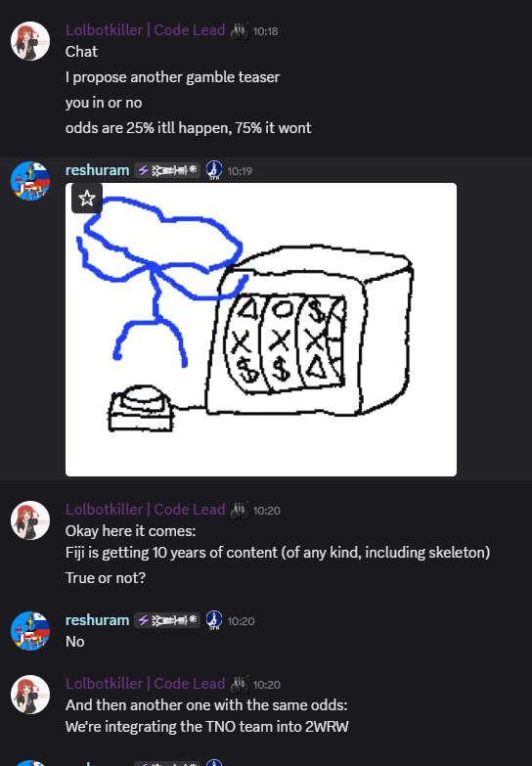Open Lolbotkiller's username above the "Chat" message
The image size is (532, 766).
pos(146,29)
